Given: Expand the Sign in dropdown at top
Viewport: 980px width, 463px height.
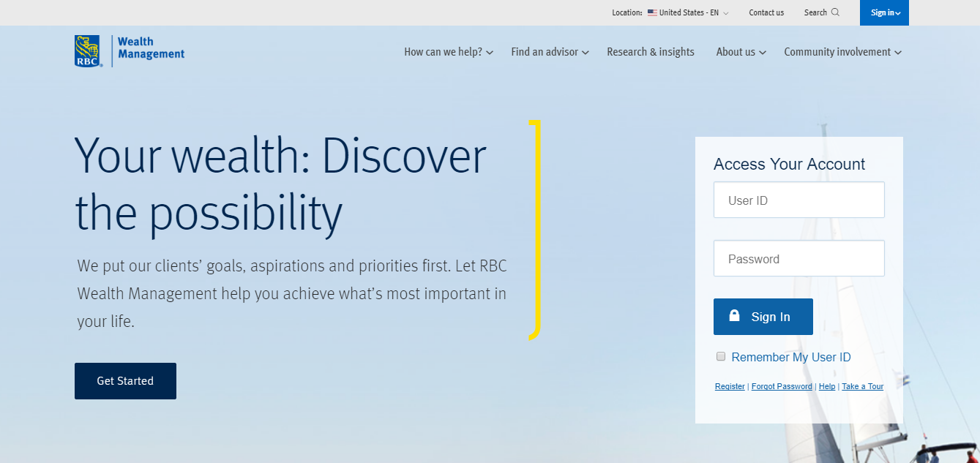Looking at the screenshot, I should pyautogui.click(x=884, y=12).
